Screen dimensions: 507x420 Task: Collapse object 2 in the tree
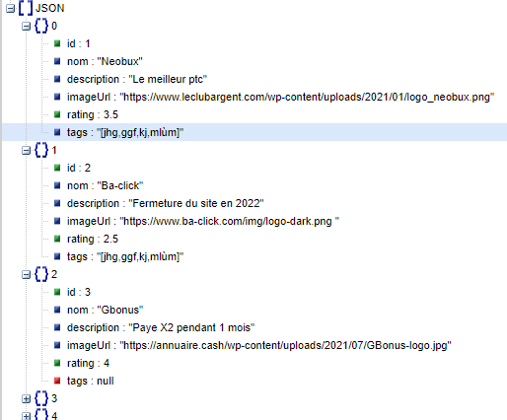(26, 275)
